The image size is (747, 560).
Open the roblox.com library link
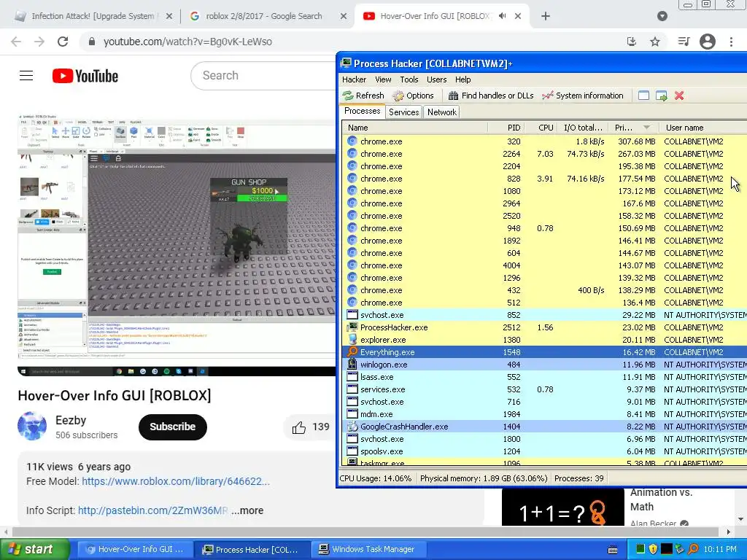[176, 481]
